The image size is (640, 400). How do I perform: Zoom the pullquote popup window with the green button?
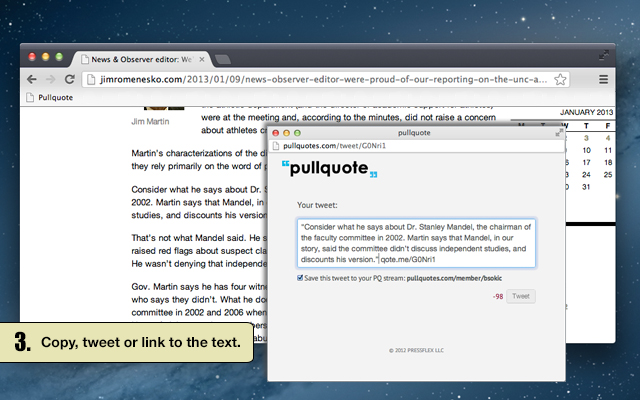click(297, 133)
